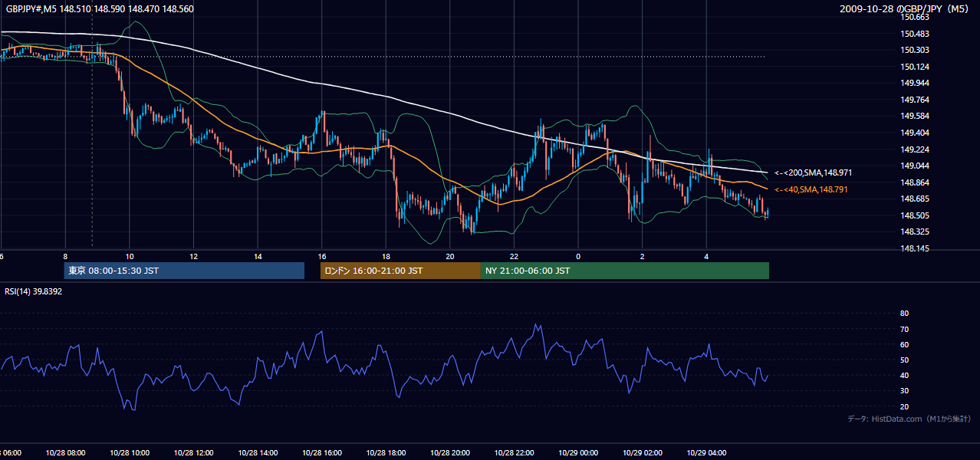Select the ロンドン 16:00-21:00 JST session bar

pyautogui.click(x=400, y=271)
